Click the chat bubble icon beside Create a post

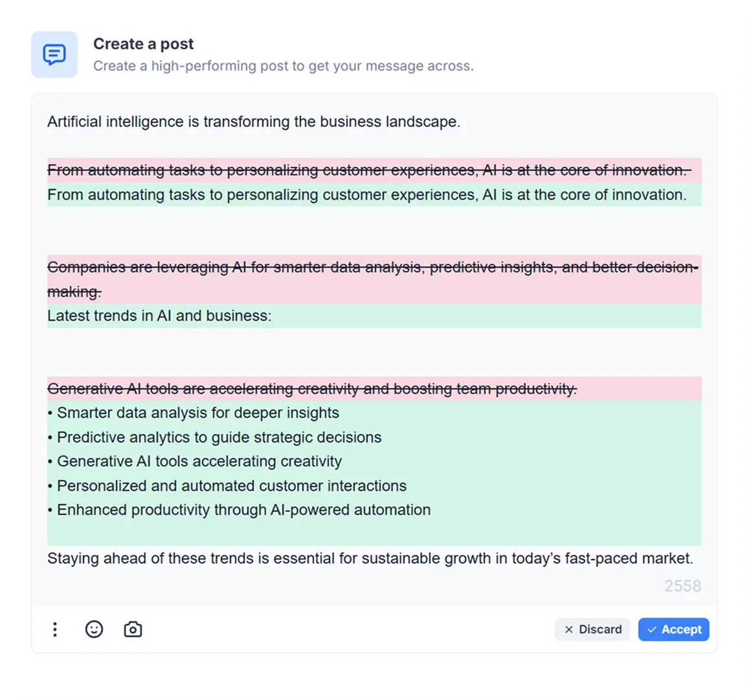[54, 54]
